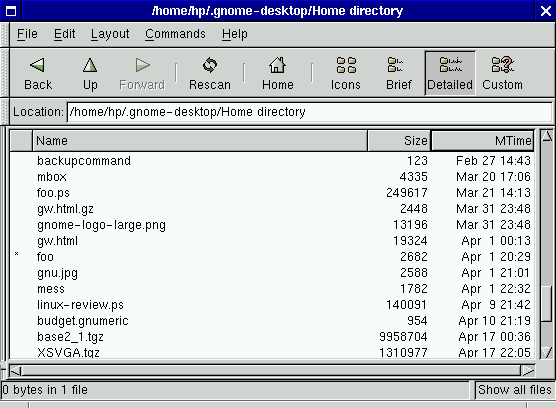Navigate up one directory with Up icon
556x408 pixels.
tap(90, 65)
